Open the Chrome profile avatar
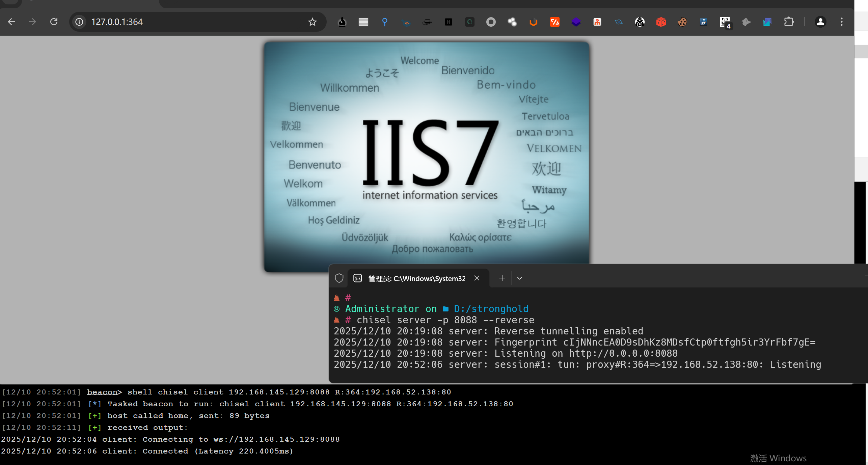Image resolution: width=868 pixels, height=465 pixels. 820,22
